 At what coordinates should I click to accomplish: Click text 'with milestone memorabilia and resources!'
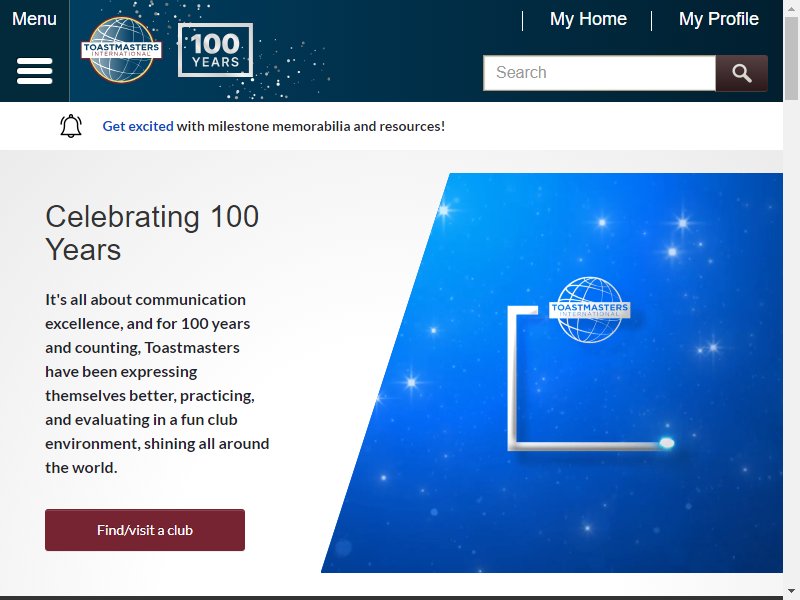pos(311,126)
